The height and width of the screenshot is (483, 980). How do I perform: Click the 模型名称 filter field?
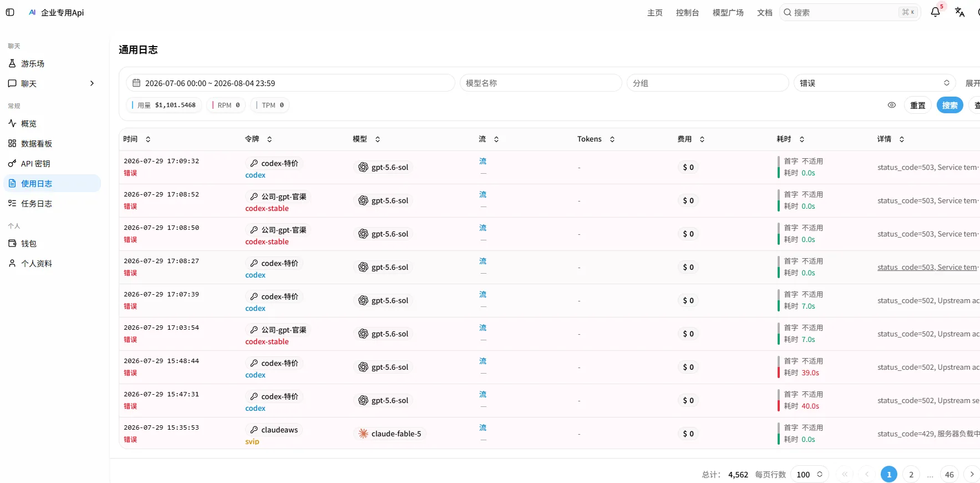pyautogui.click(x=541, y=83)
